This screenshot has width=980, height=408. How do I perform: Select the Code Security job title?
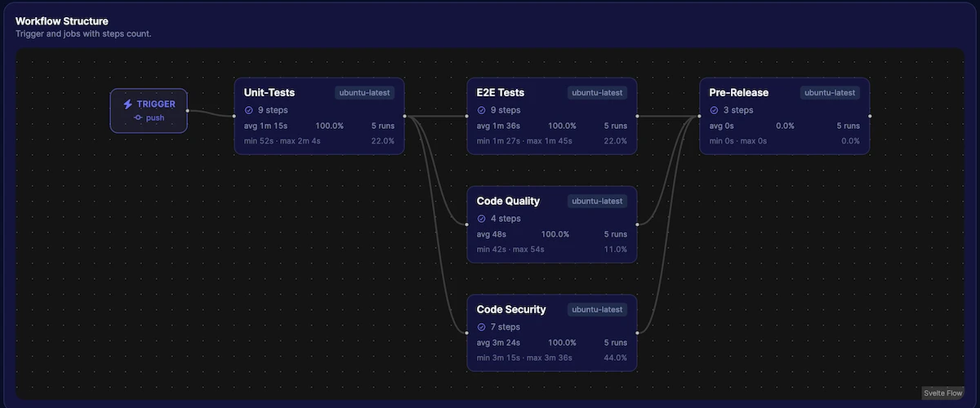tap(511, 310)
